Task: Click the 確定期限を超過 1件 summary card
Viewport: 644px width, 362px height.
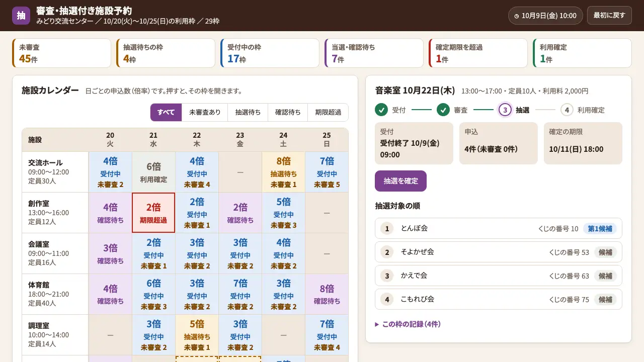Action: point(478,53)
